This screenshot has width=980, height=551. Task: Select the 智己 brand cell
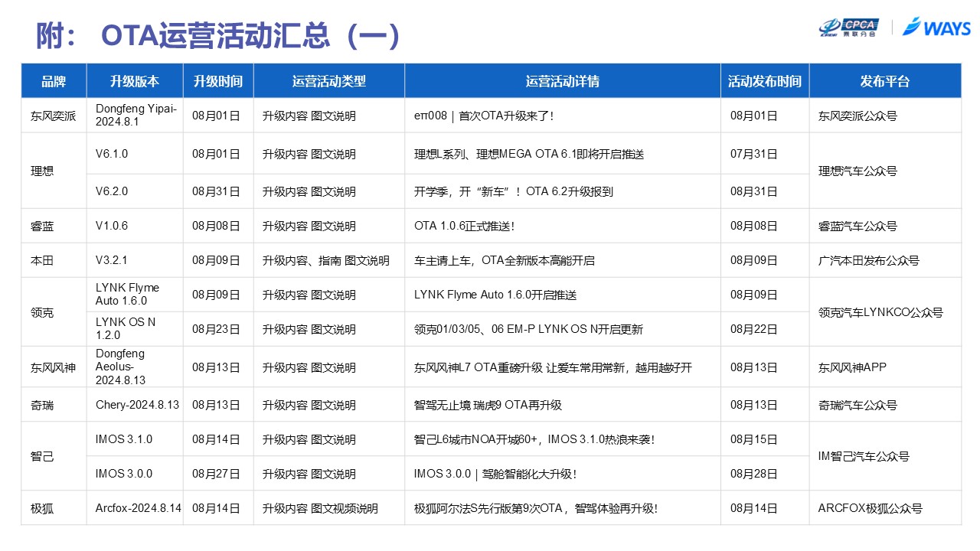click(54, 456)
